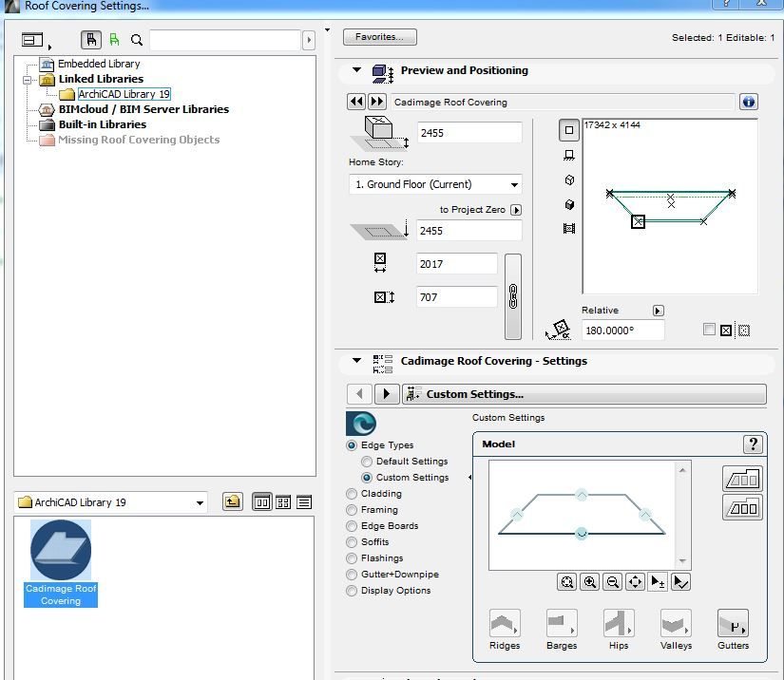Select ArchiCAD Library 19 in library tree
The image size is (784, 680).
click(124, 94)
